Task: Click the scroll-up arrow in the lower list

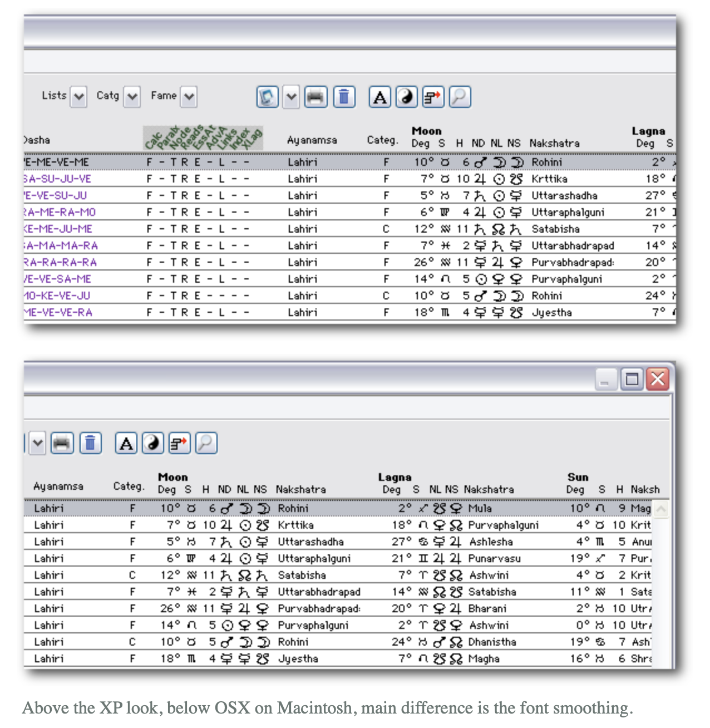Action: 661,509
